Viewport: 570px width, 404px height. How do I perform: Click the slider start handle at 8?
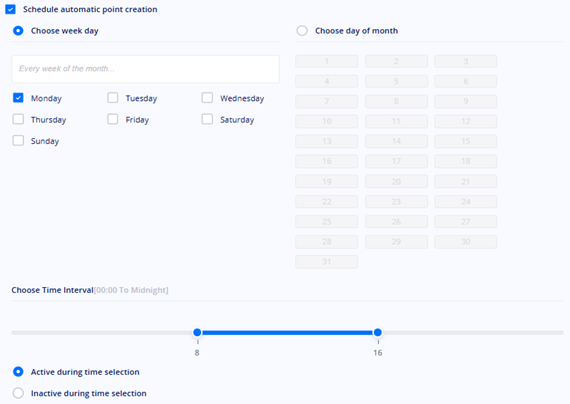197,332
